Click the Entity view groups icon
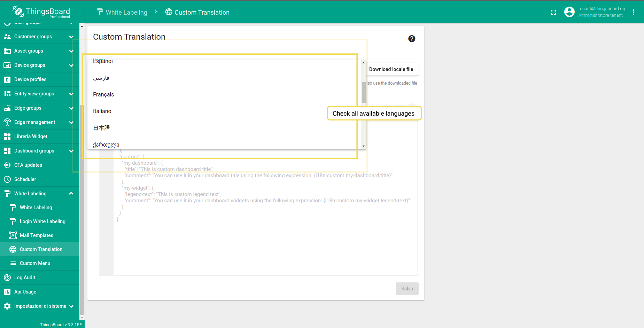This screenshot has height=328, width=644. [x=7, y=94]
